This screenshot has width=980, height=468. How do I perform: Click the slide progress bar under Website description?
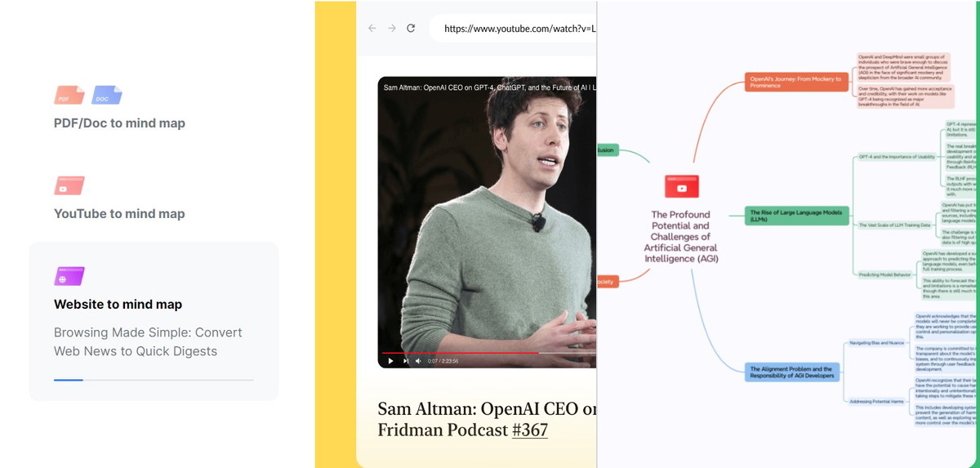[x=154, y=380]
